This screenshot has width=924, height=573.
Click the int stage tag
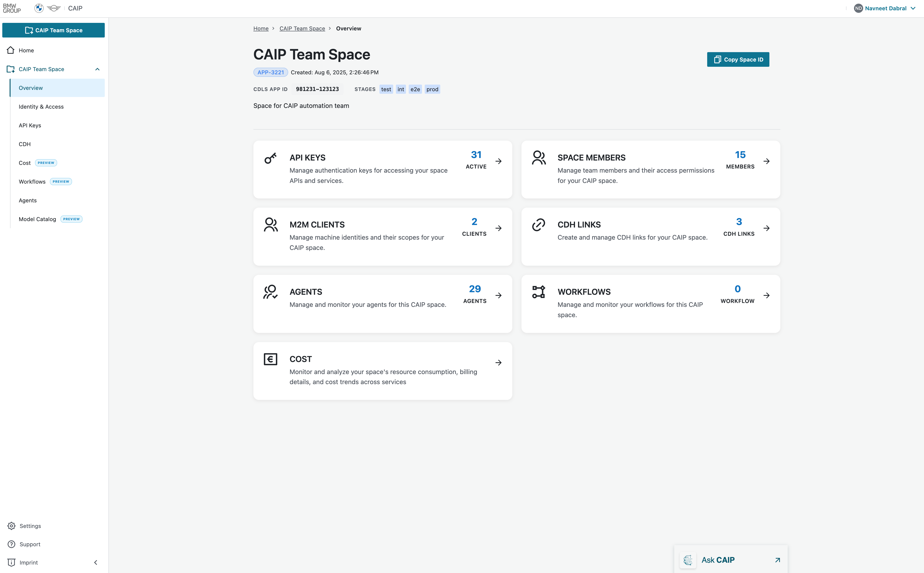401,89
